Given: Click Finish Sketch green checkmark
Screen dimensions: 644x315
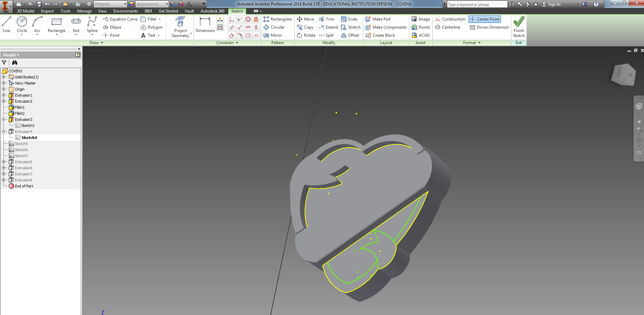Looking at the screenshot, I should (519, 27).
